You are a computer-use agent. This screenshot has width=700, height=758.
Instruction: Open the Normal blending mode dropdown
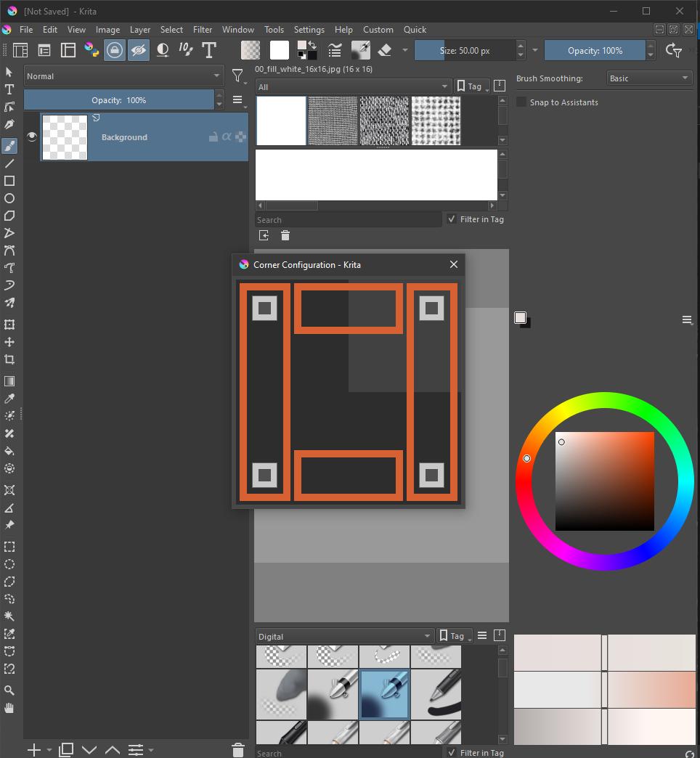123,76
